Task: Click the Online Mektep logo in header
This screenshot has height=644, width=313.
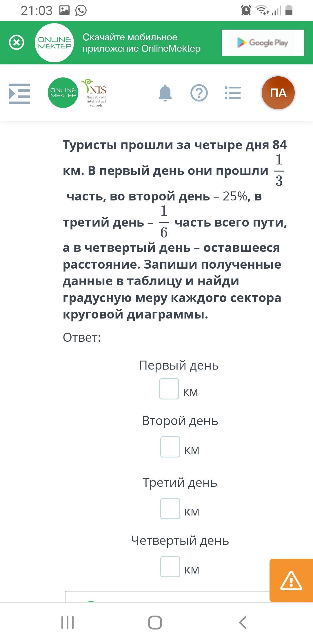Action: [x=63, y=93]
